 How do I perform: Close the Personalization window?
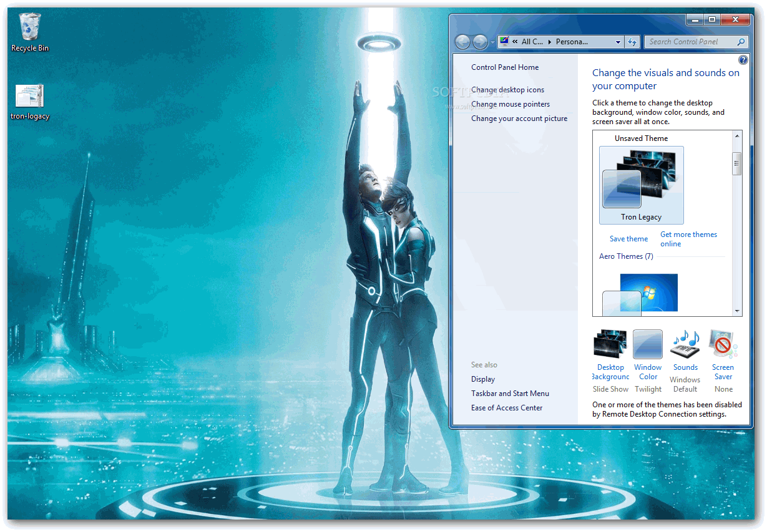coord(735,20)
